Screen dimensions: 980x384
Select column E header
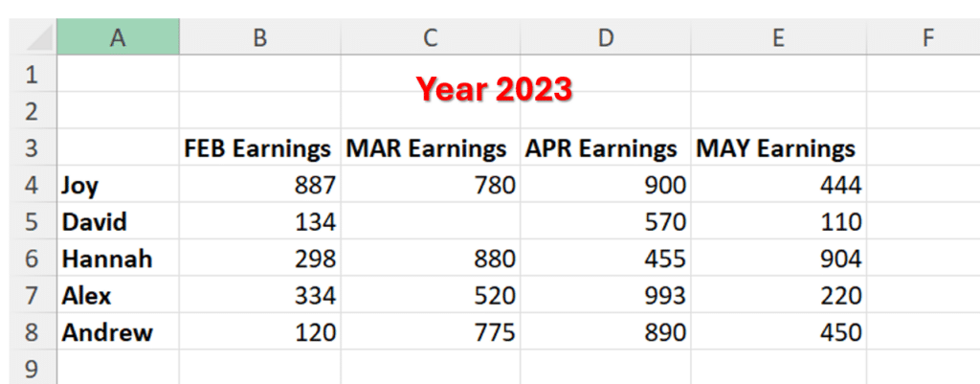pyautogui.click(x=778, y=37)
